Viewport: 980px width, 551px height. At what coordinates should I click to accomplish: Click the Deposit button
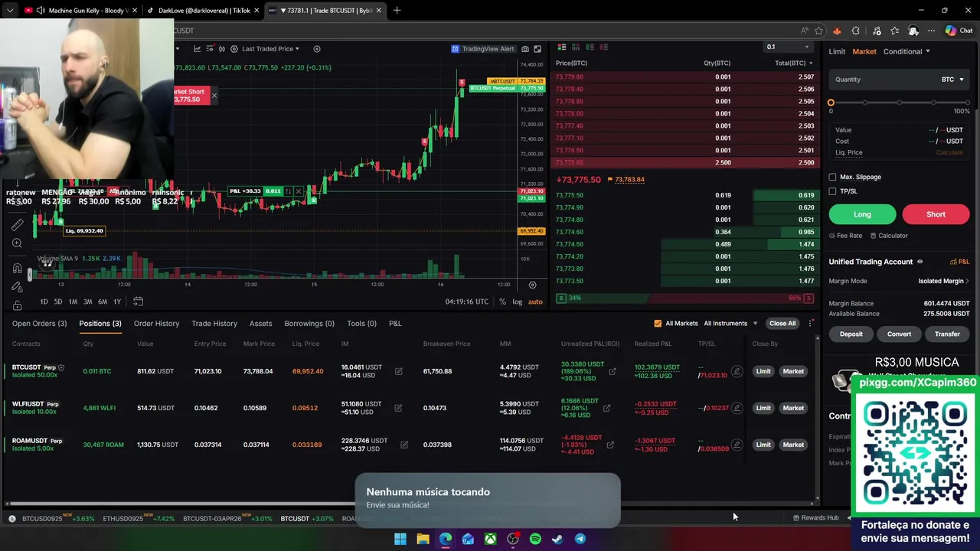851,334
